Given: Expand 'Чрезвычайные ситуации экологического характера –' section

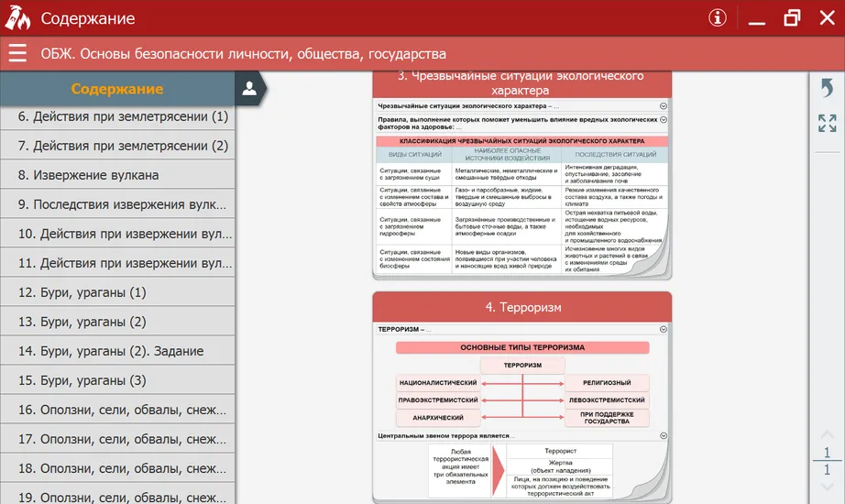Looking at the screenshot, I should click(x=663, y=106).
